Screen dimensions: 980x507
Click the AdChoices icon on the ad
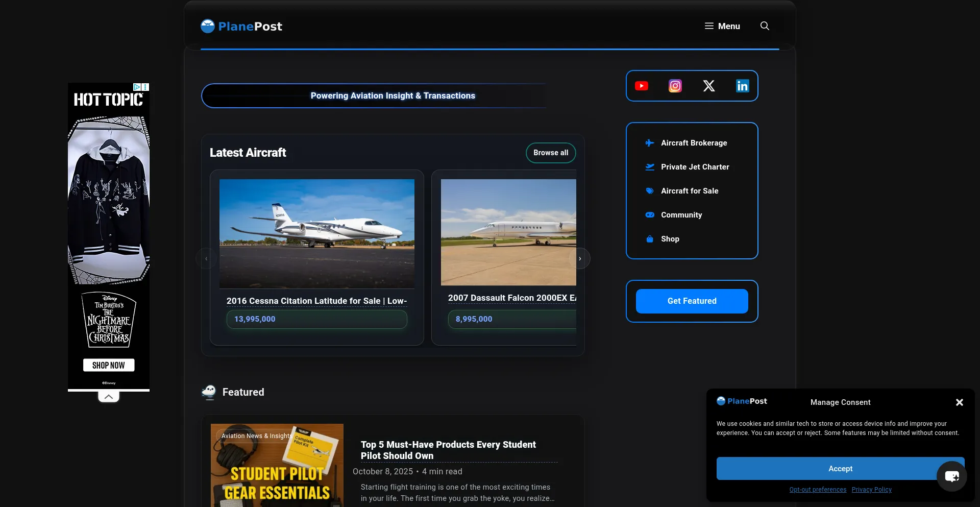137,87
